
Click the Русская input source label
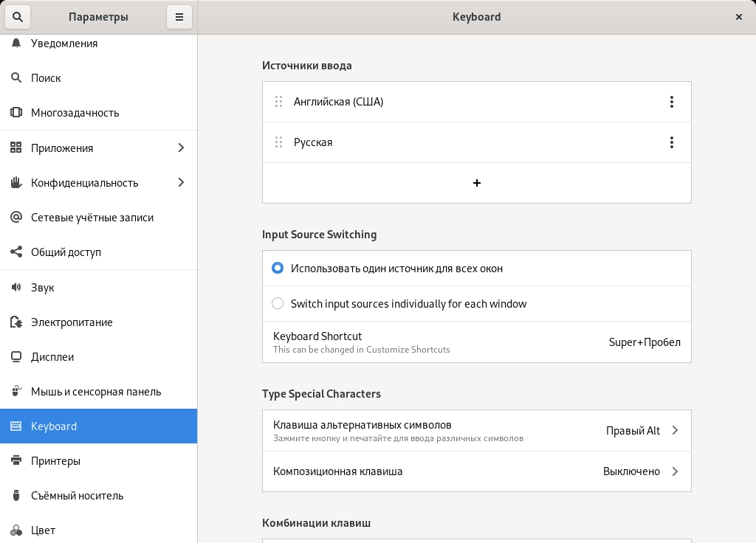[x=313, y=142]
